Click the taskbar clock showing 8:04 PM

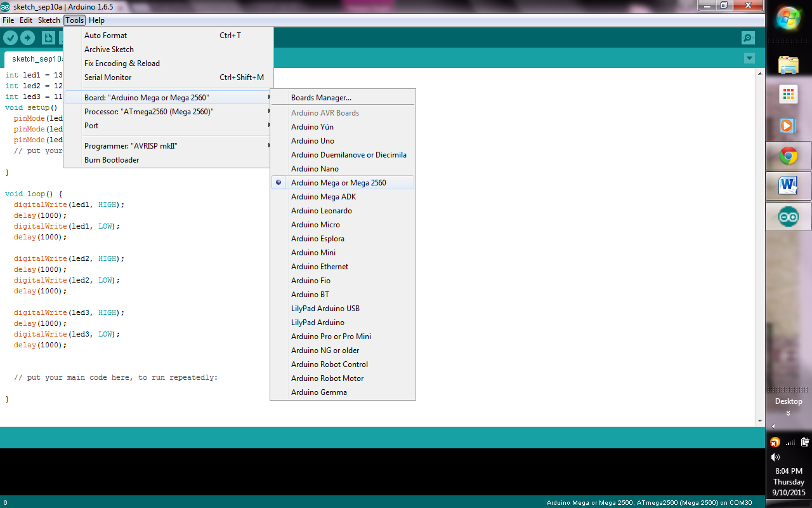tap(789, 471)
